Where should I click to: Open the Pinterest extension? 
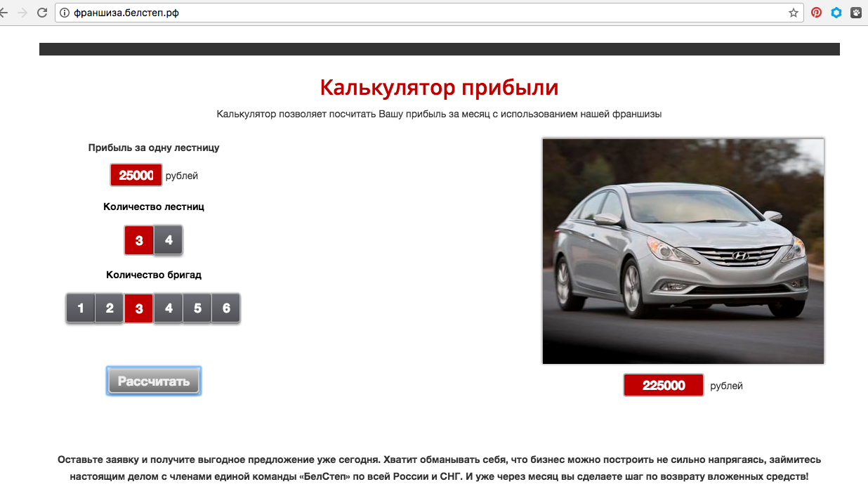coord(816,13)
